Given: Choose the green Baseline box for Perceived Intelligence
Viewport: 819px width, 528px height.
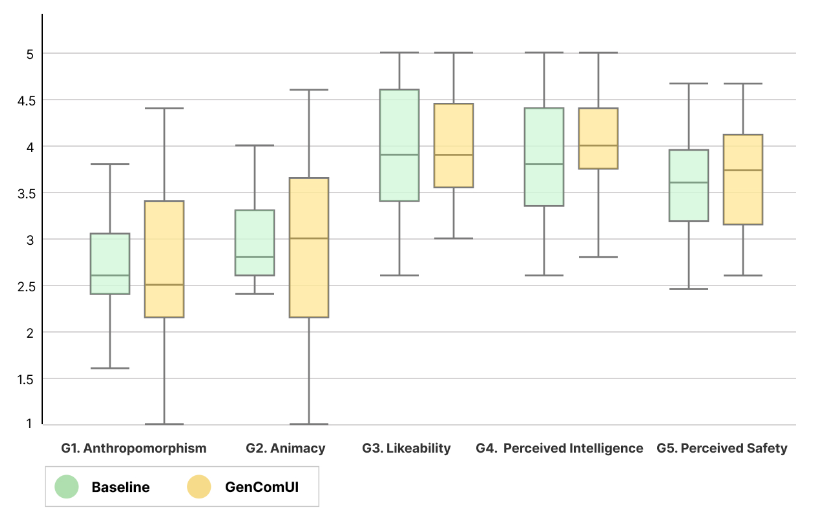Looking at the screenshot, I should point(544,157).
